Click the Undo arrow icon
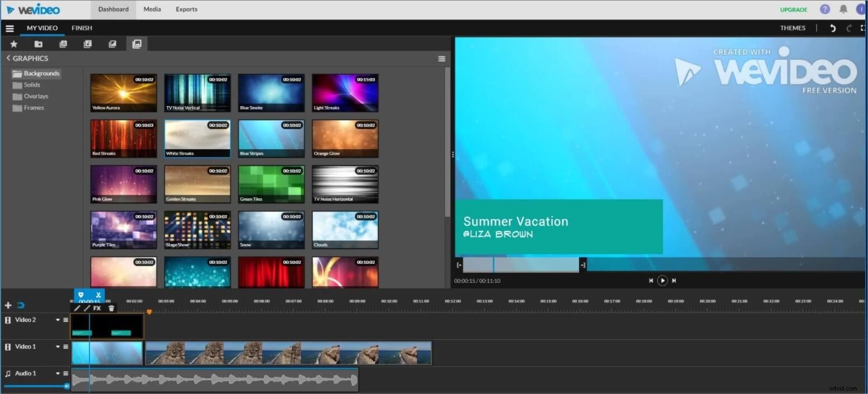The width and height of the screenshot is (868, 394). pyautogui.click(x=832, y=28)
